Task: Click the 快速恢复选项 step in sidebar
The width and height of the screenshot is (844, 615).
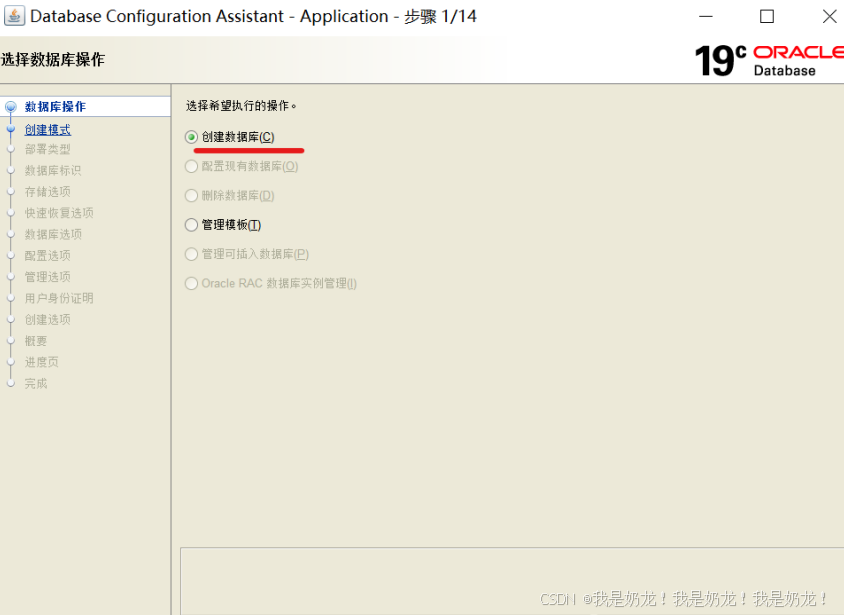Action: click(59, 213)
